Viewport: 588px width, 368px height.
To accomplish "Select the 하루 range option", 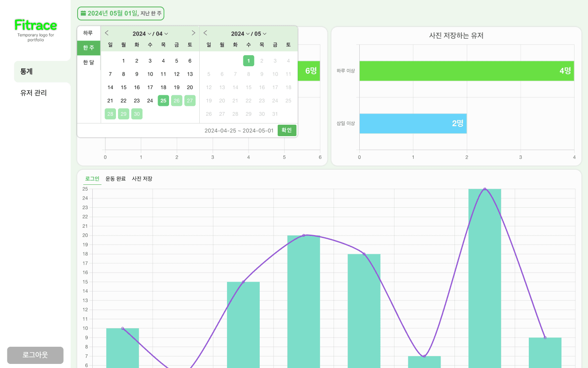I will [x=88, y=33].
